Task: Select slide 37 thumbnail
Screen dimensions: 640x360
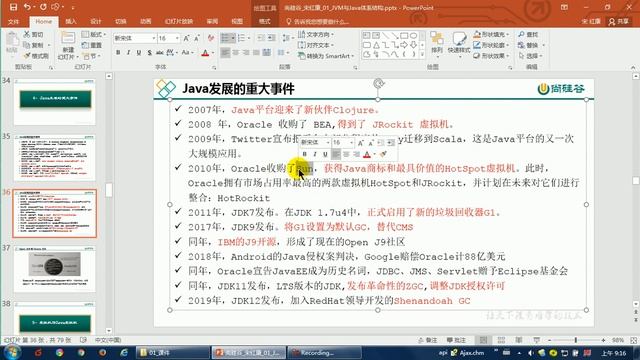Action: click(55, 268)
